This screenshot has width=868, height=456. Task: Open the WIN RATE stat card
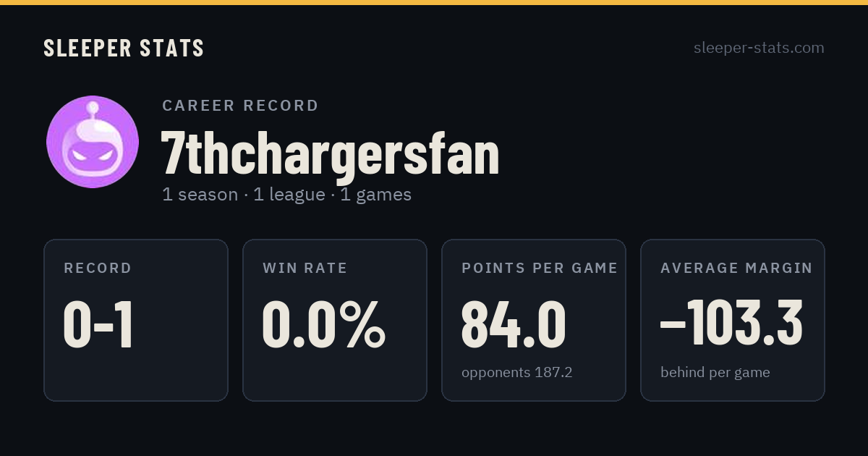[x=335, y=320]
